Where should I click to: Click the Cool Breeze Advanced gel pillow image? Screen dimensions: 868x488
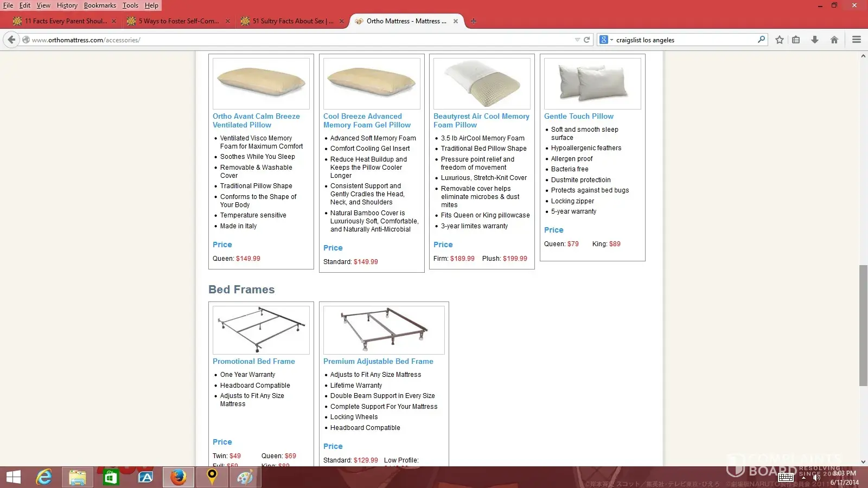(372, 84)
